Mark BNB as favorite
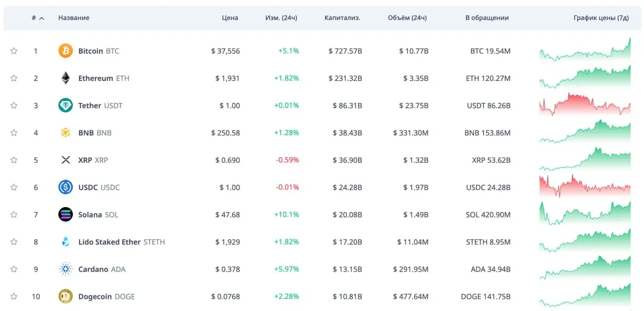The image size is (644, 311). (x=14, y=133)
